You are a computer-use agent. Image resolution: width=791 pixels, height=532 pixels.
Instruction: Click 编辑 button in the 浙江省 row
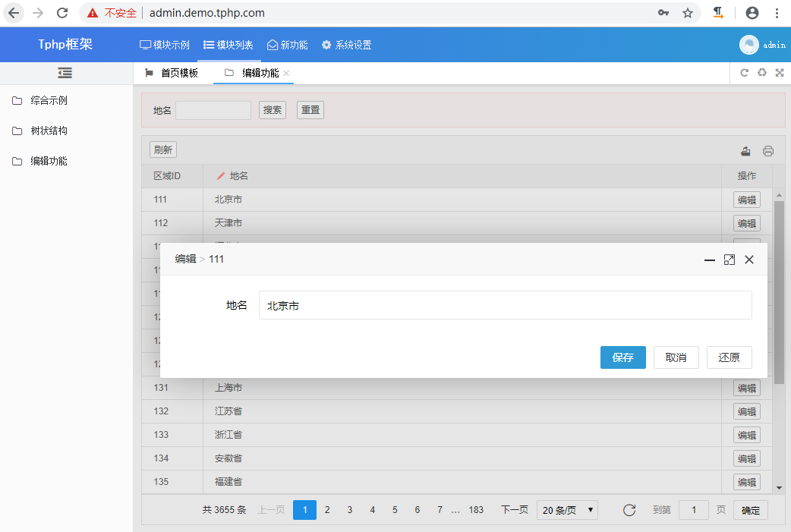coord(747,435)
